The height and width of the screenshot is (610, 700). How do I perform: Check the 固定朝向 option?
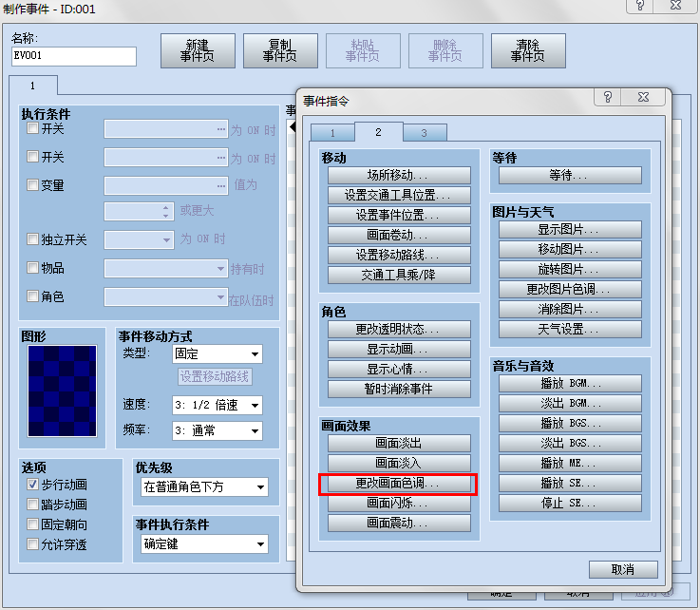pos(32,524)
